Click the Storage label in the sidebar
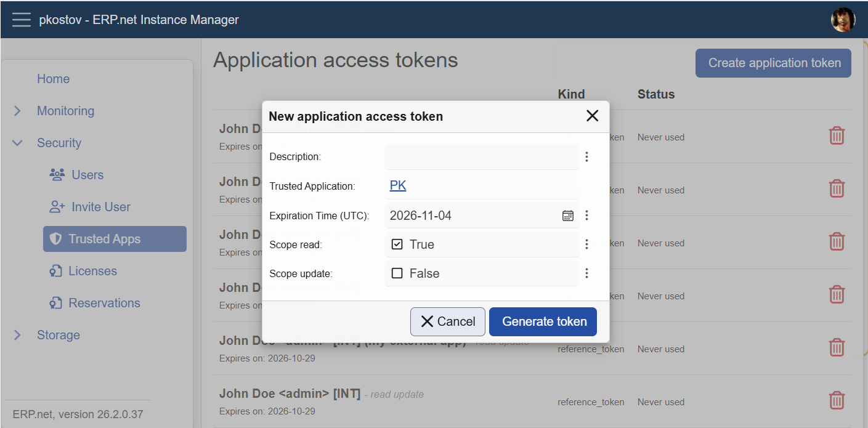This screenshot has width=868, height=428. point(59,335)
